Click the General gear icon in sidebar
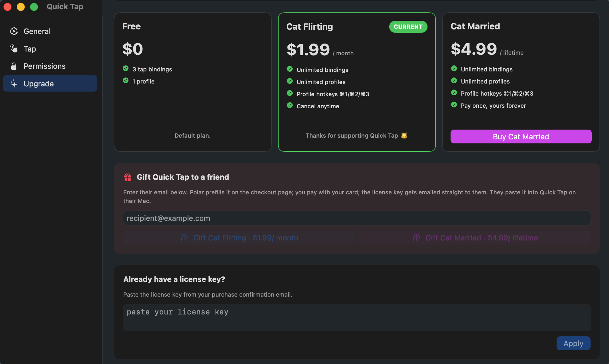 click(14, 31)
